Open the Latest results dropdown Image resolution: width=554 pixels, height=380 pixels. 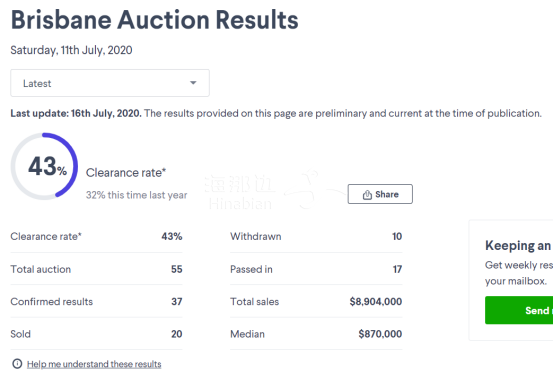[x=110, y=83]
